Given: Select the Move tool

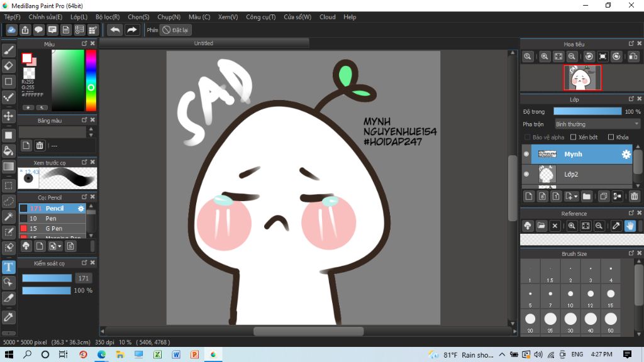Looking at the screenshot, I should 9,116.
